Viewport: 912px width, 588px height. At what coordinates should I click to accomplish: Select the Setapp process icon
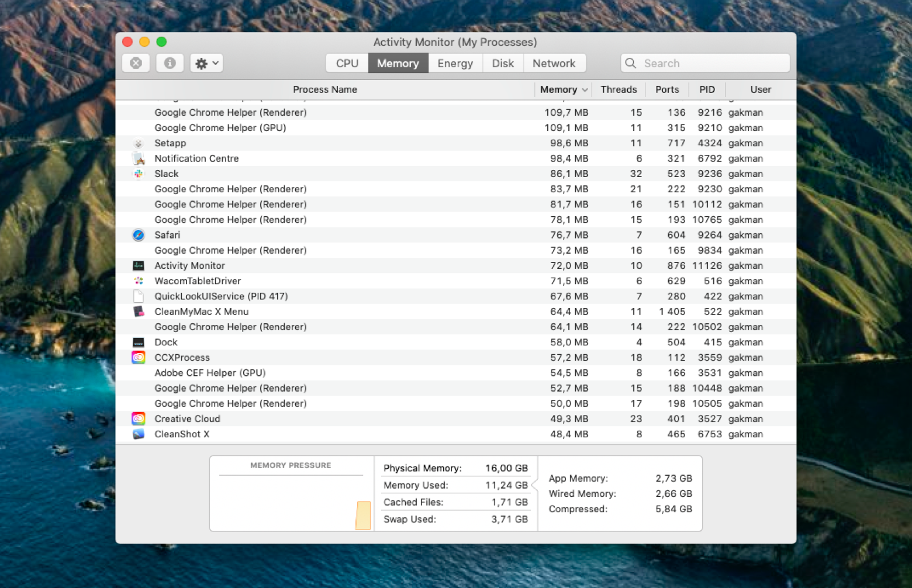[x=139, y=143]
